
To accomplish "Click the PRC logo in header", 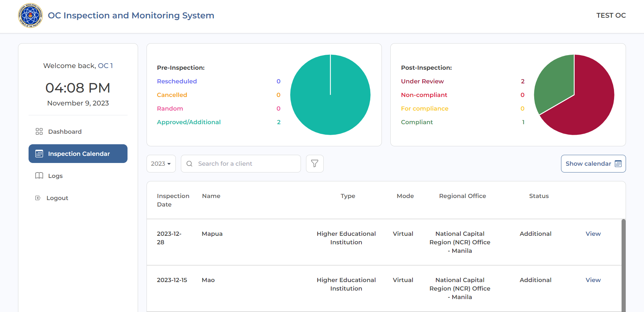I will (30, 16).
